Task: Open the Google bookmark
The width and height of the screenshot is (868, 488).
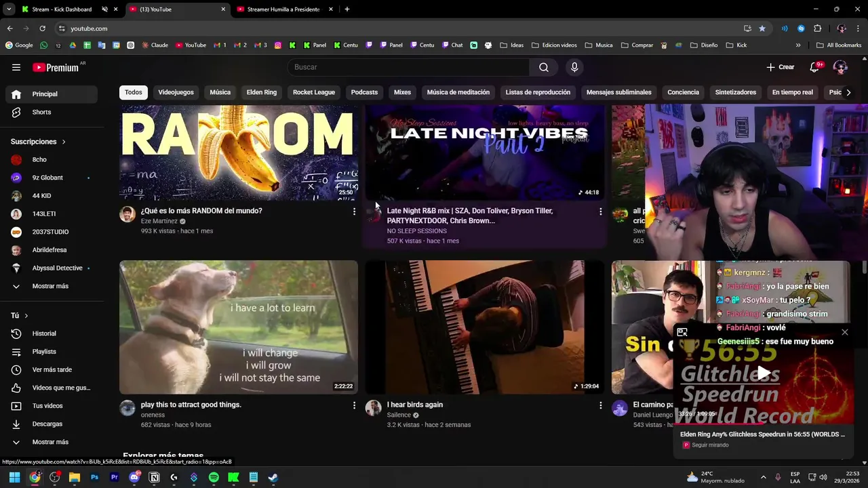Action: (x=19, y=45)
